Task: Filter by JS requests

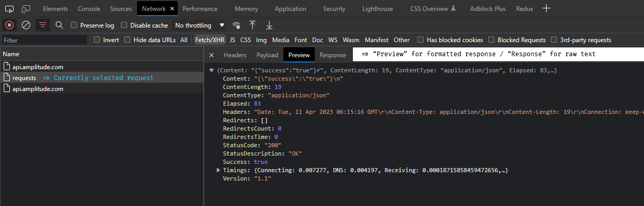Action: tap(232, 40)
